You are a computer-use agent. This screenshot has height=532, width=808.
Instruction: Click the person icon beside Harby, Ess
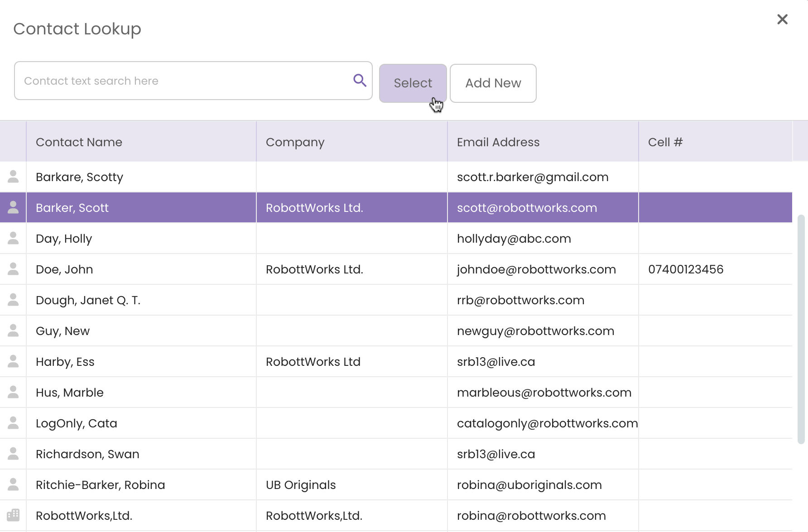(x=13, y=361)
